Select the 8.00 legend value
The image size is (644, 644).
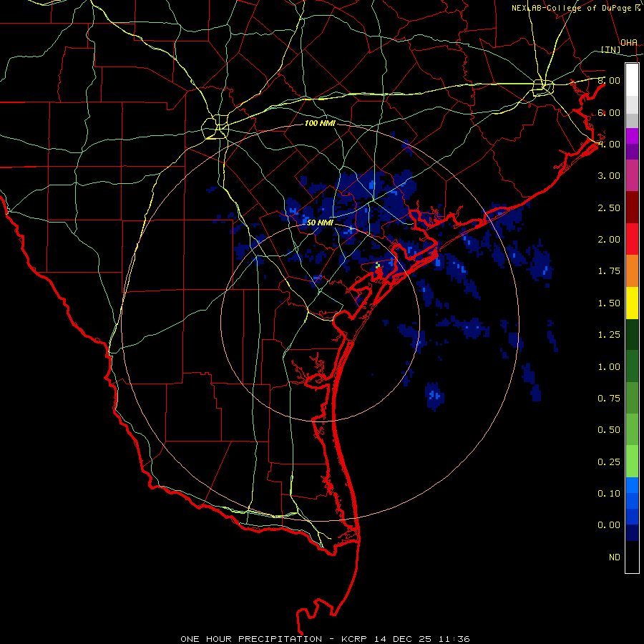[609, 80]
